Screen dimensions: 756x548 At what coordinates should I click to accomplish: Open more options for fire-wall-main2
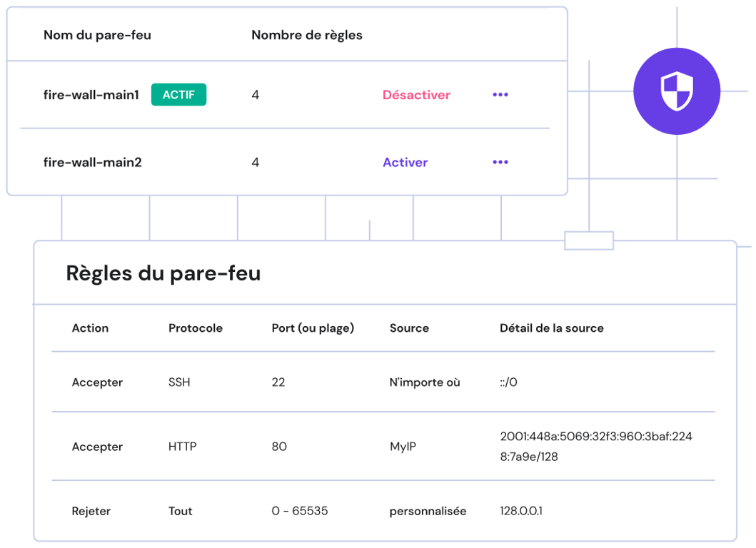(x=500, y=162)
